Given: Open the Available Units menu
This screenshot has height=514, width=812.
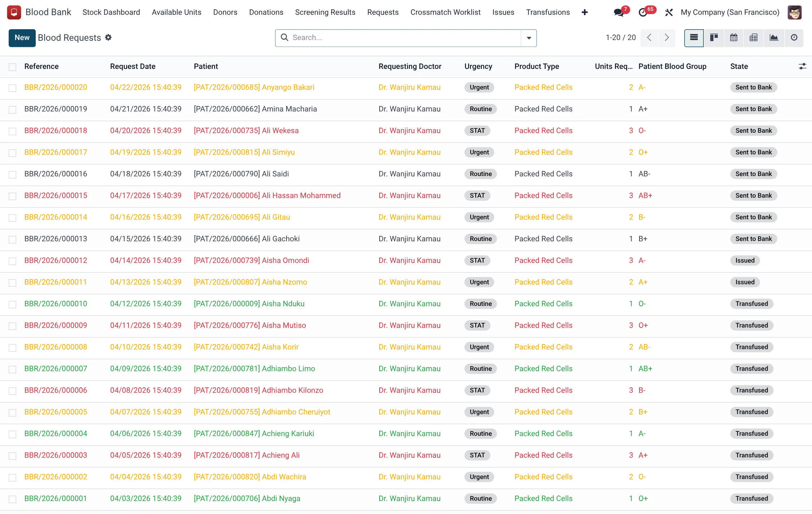Looking at the screenshot, I should point(176,12).
